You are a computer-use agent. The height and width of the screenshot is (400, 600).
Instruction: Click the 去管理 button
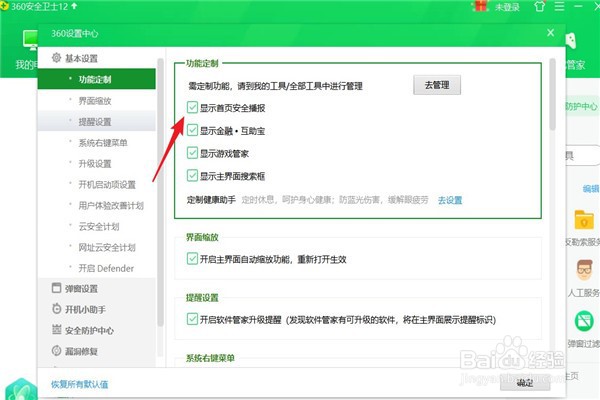pyautogui.click(x=437, y=85)
